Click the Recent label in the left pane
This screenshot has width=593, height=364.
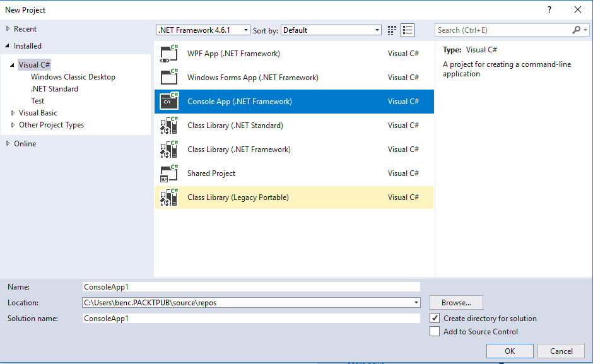[25, 29]
